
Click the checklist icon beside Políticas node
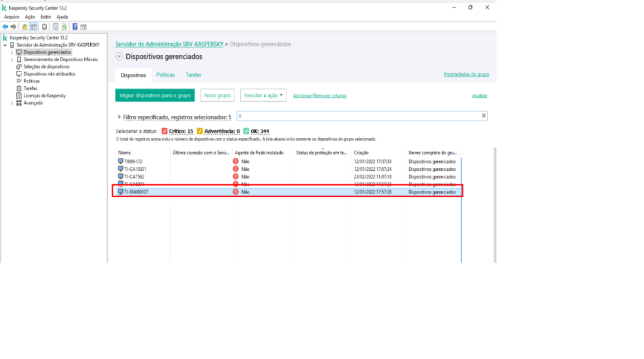(19, 81)
